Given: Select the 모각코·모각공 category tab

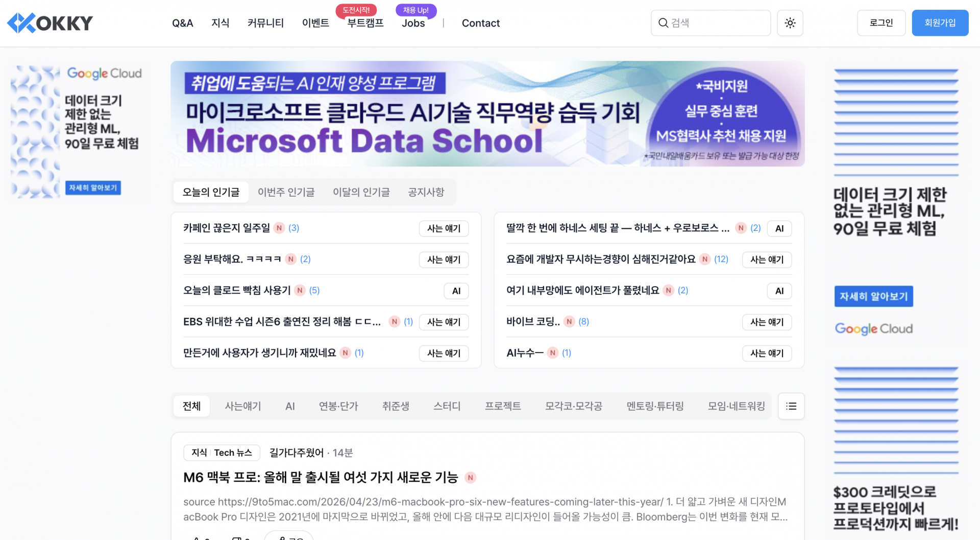Looking at the screenshot, I should [x=574, y=406].
